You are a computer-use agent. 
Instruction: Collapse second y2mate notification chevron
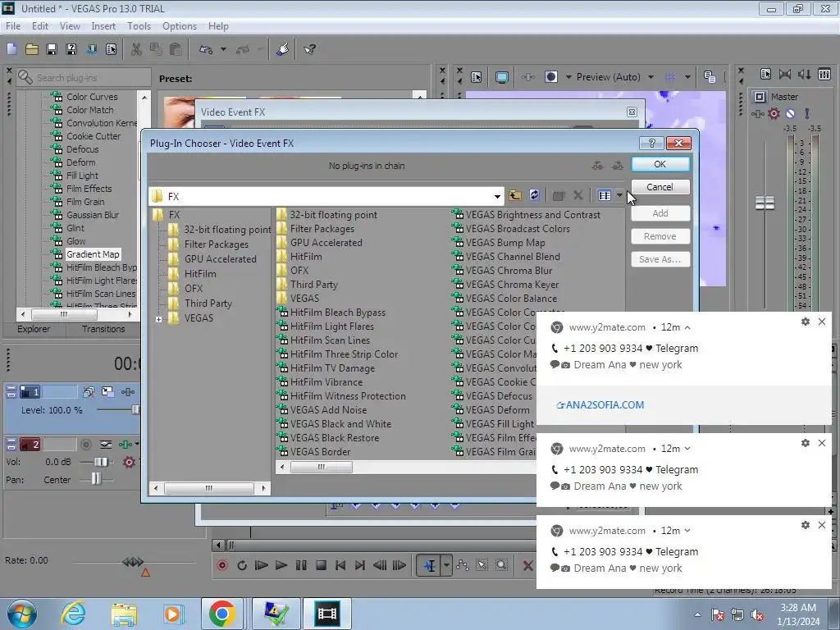[687, 449]
